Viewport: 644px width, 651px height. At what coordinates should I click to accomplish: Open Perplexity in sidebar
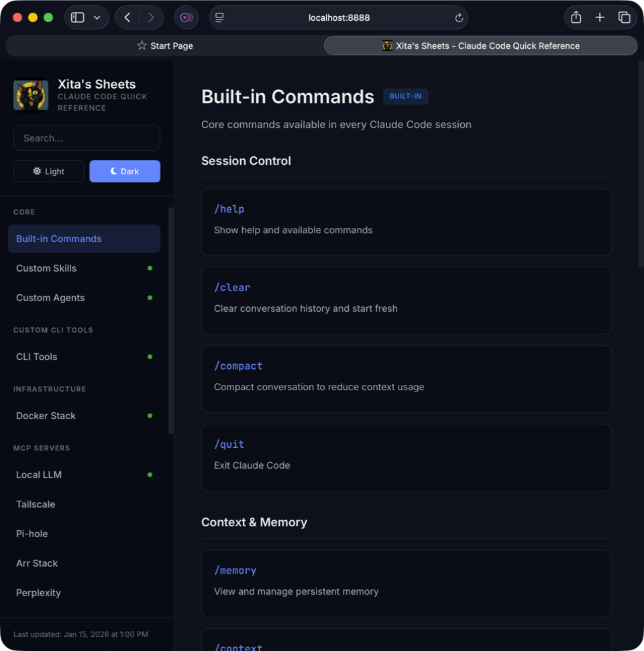pos(84,593)
